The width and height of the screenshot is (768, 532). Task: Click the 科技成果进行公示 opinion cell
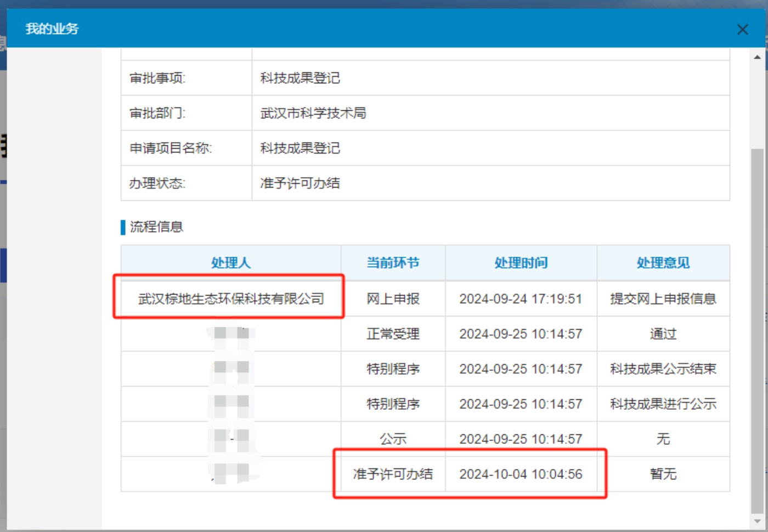click(x=663, y=404)
